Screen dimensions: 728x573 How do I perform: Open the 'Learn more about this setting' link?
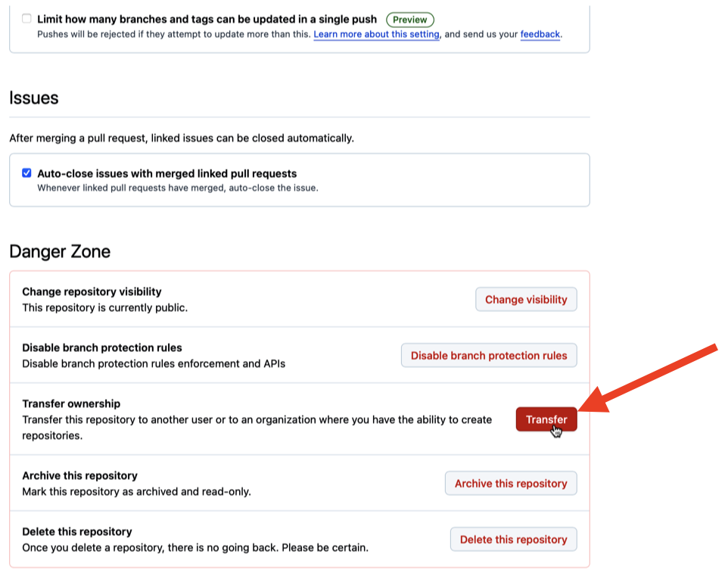(377, 34)
